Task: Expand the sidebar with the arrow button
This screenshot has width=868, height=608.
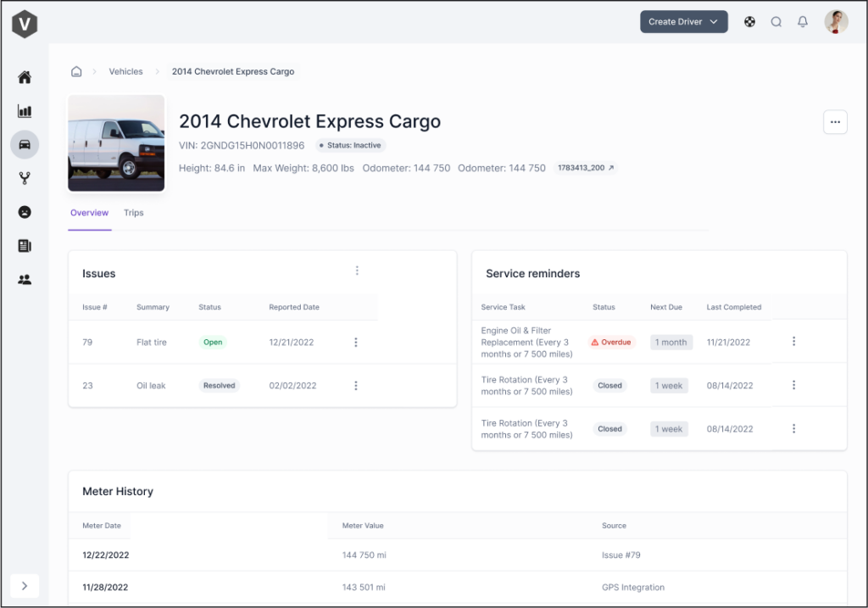Action: point(25,585)
